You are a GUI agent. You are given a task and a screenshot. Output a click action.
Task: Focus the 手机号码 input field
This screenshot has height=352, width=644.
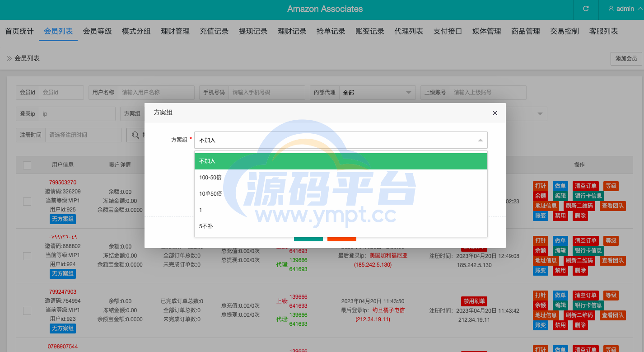click(267, 92)
